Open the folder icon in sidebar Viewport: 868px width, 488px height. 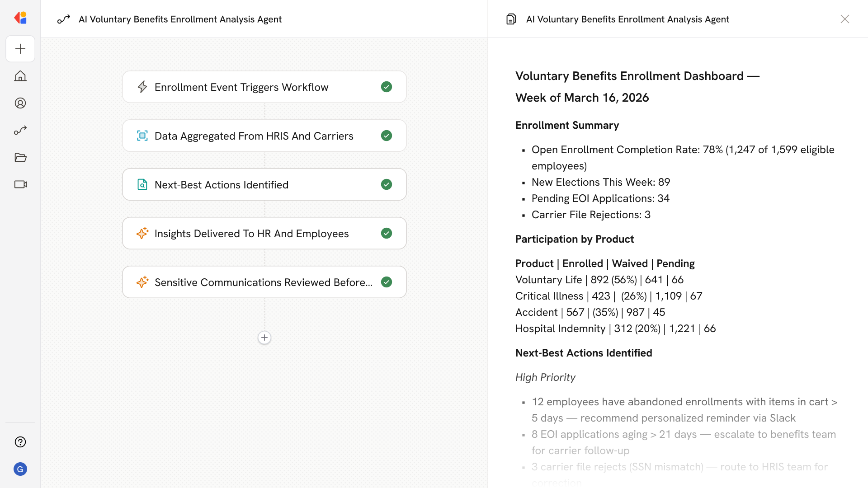pos(20,157)
